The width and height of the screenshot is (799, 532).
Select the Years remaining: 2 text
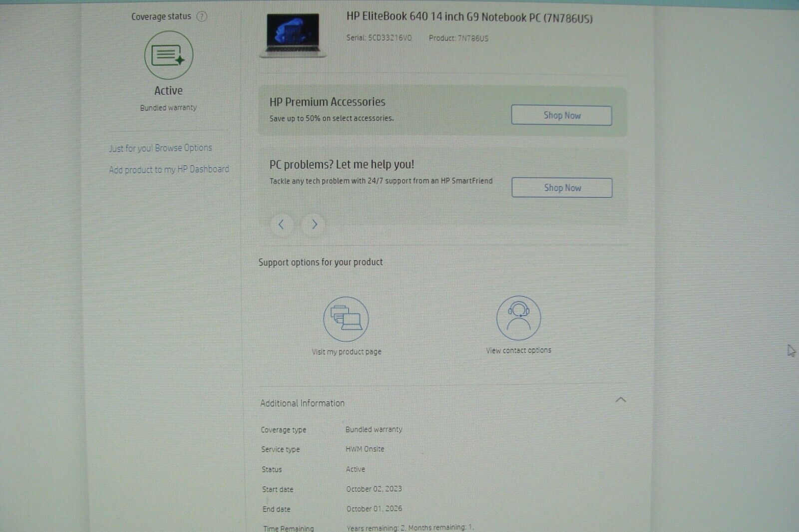pos(376,528)
